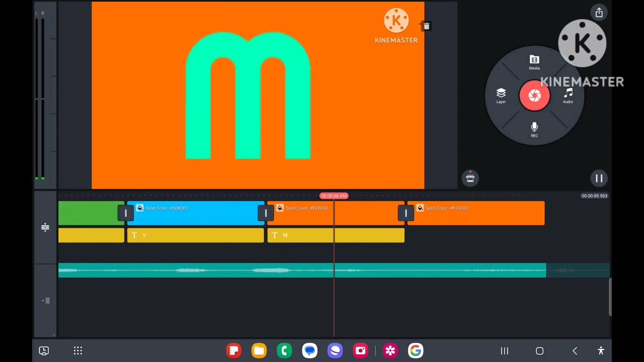Open the share/export icon
Image resolution: width=644 pixels, height=362 pixels.
click(599, 13)
